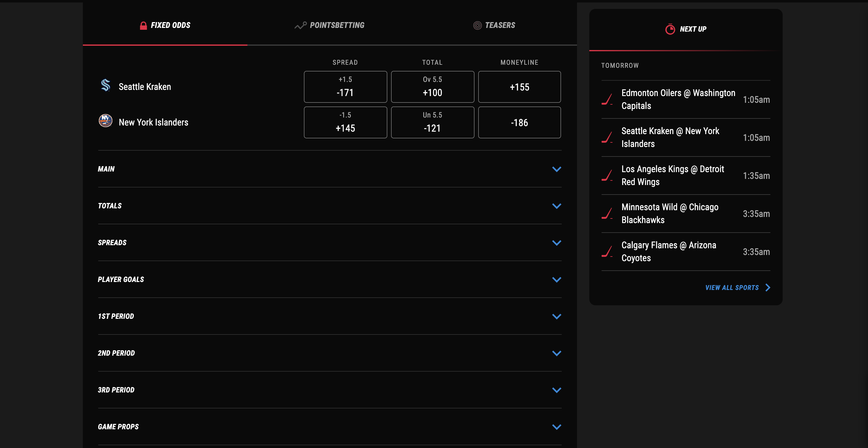The height and width of the screenshot is (448, 868).
Task: Click the 1ST PERIOD section label
Action: [116, 316]
